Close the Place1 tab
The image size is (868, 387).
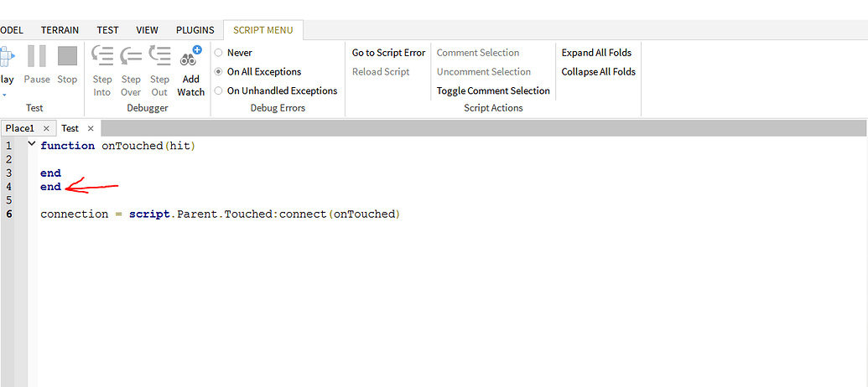point(46,128)
